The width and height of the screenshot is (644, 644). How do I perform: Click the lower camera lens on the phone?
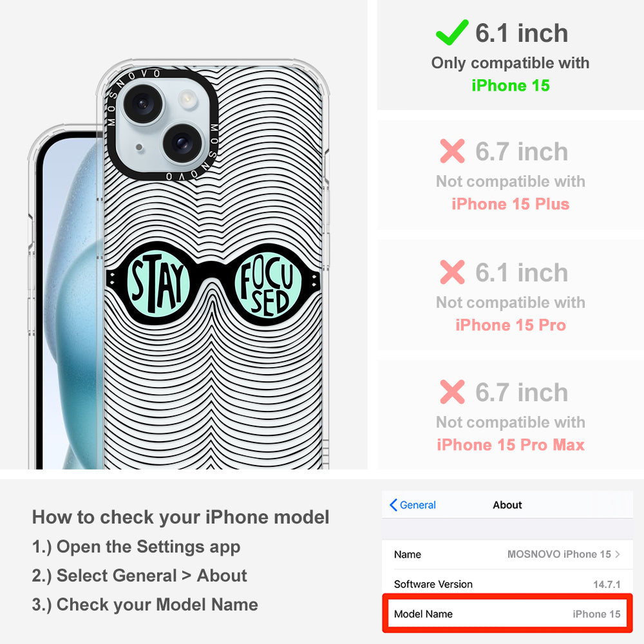pos(182,143)
